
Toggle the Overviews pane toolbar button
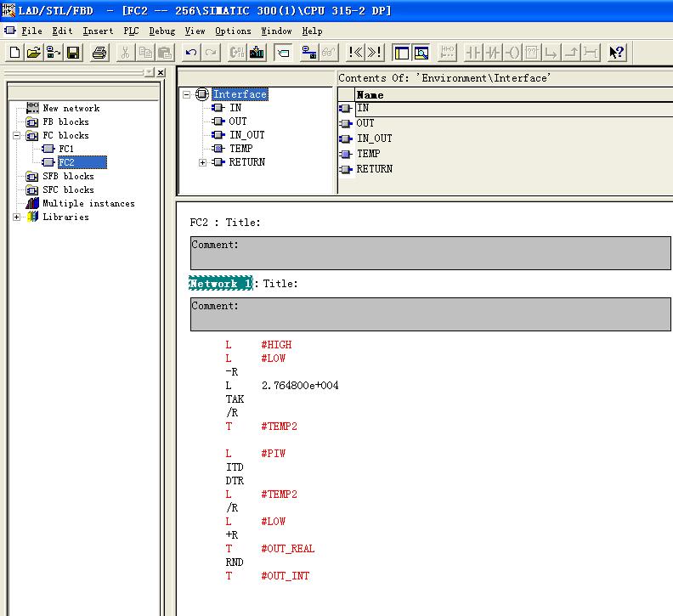[401, 53]
